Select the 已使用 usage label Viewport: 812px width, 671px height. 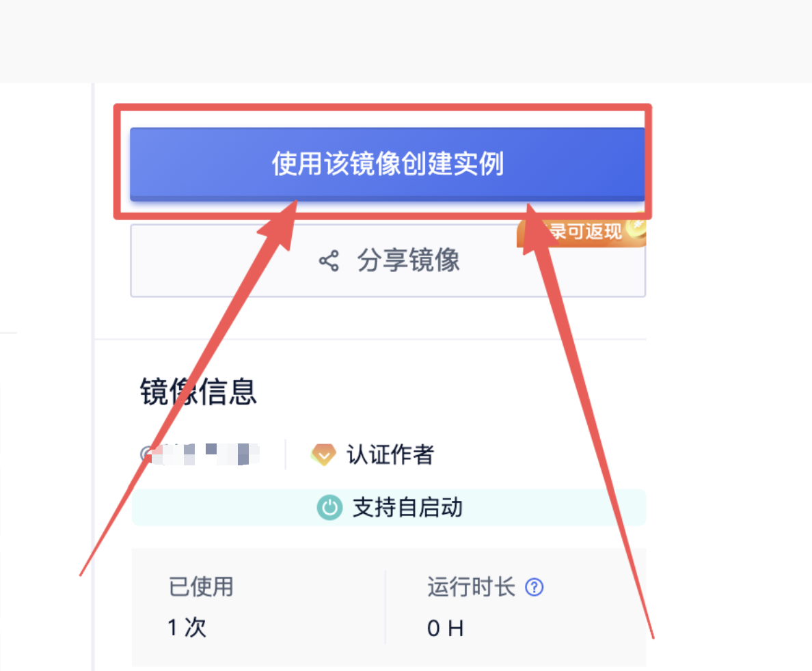coord(200,587)
